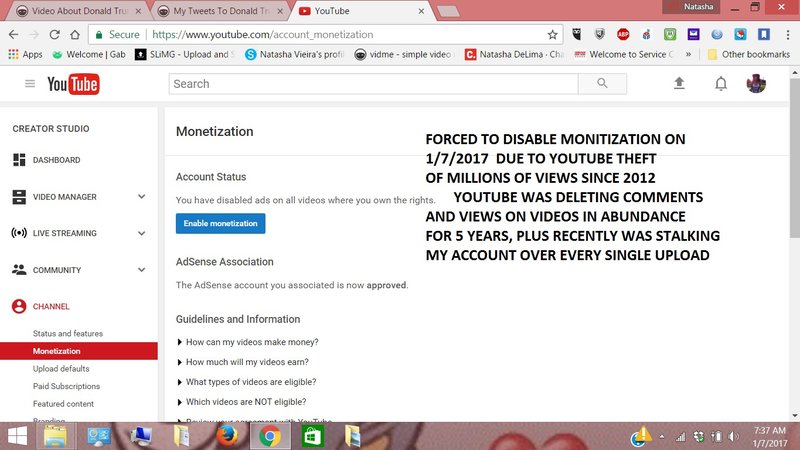This screenshot has width=800, height=450.
Task: Show more bookmarks with double chevron
Action: [x=688, y=54]
